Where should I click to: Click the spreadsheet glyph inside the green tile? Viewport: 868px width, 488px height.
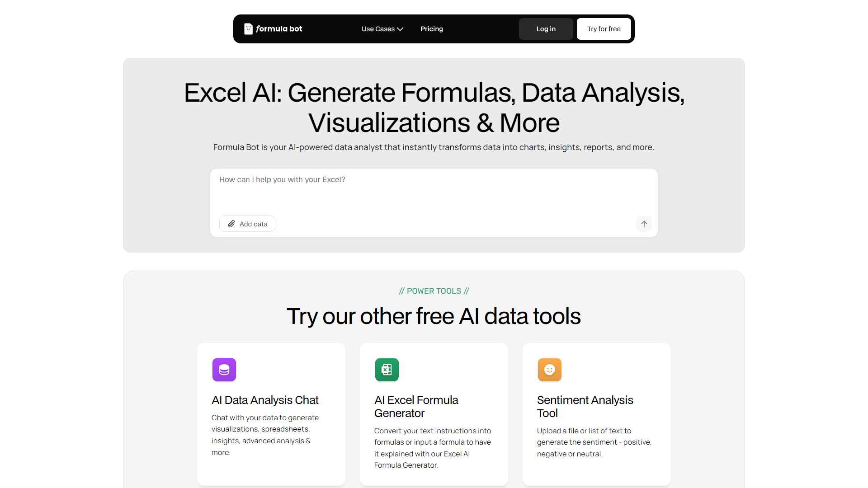coord(387,369)
